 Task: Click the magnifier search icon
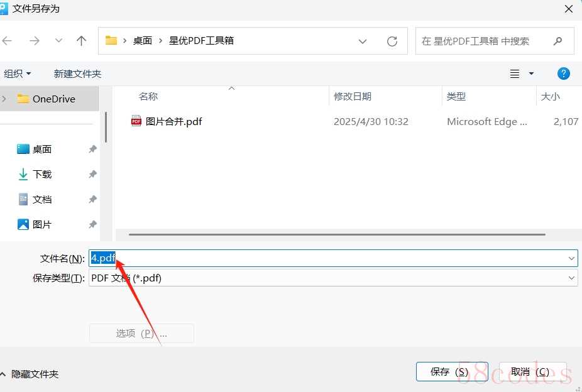pos(557,41)
